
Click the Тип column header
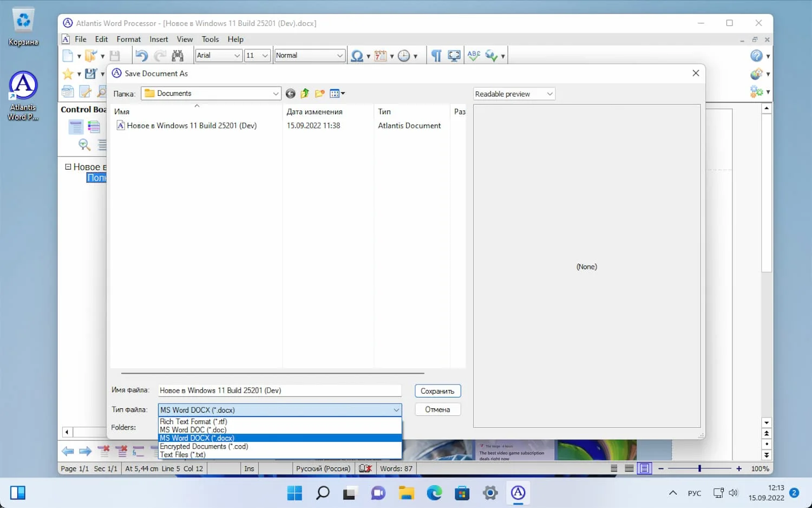pos(411,112)
